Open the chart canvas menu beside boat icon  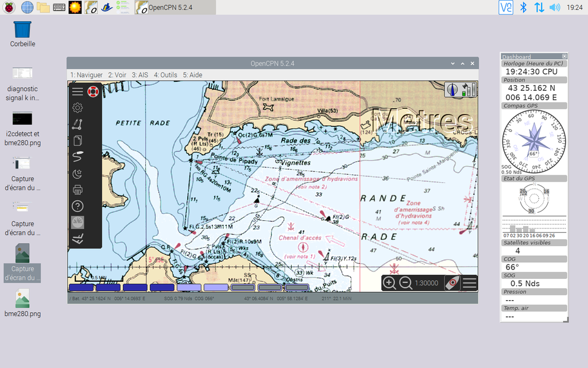click(470, 283)
